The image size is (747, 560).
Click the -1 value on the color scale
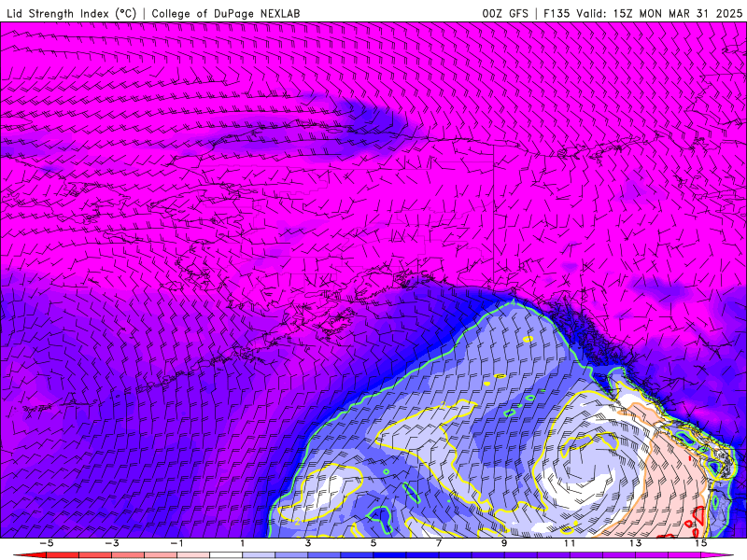[176, 543]
